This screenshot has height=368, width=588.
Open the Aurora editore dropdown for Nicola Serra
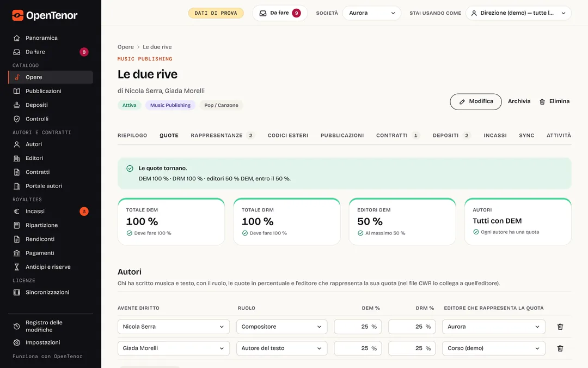(493, 327)
